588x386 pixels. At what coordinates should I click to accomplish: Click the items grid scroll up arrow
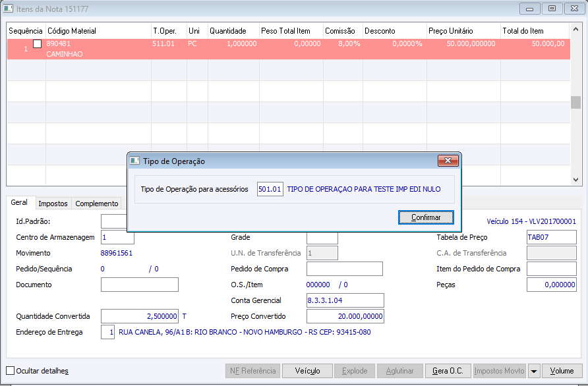click(575, 29)
